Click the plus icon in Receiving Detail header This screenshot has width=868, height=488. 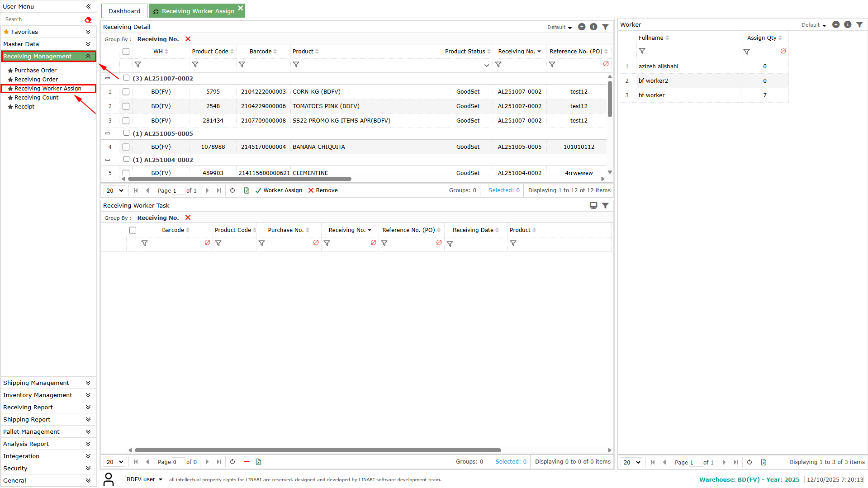point(582,27)
